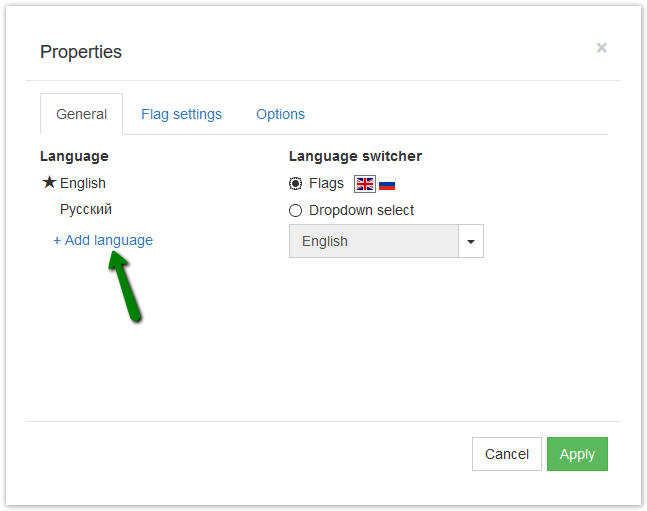
Task: Click the Add language link
Action: point(103,240)
